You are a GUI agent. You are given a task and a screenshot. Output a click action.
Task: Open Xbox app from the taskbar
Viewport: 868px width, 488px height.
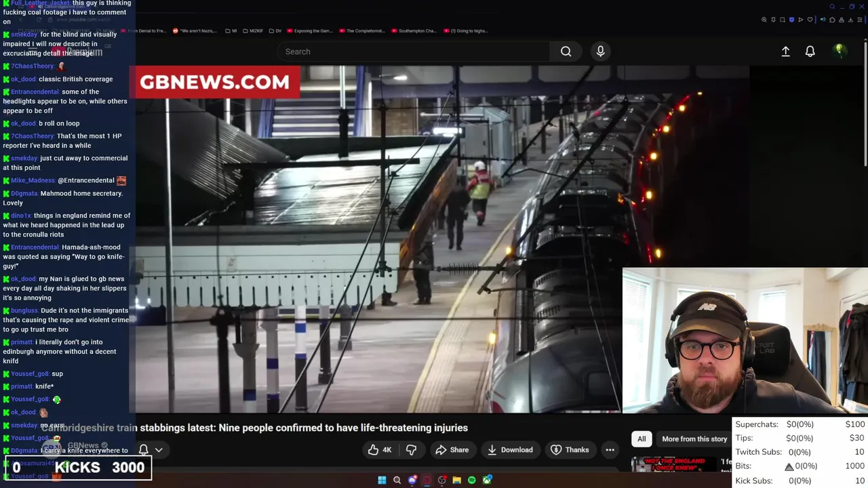point(487,481)
